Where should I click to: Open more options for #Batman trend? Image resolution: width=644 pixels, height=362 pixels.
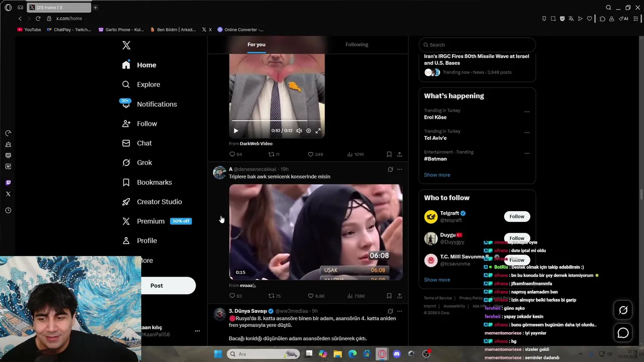[527, 153]
